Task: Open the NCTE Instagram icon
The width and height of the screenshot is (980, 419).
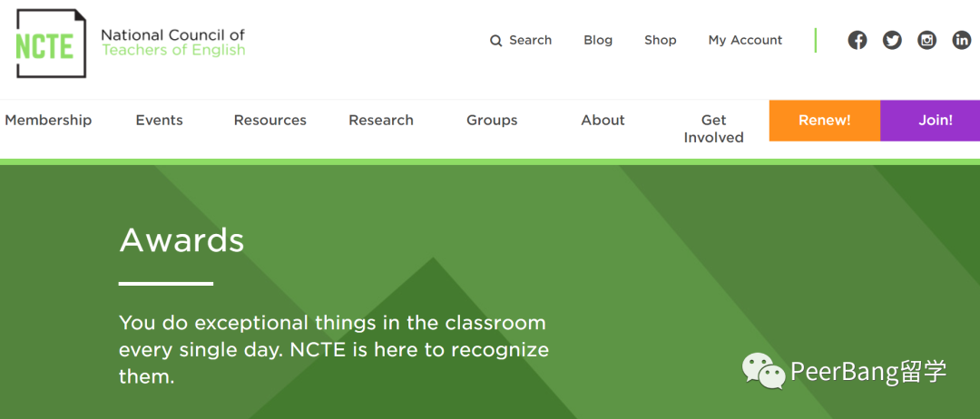Action: pyautogui.click(x=926, y=41)
